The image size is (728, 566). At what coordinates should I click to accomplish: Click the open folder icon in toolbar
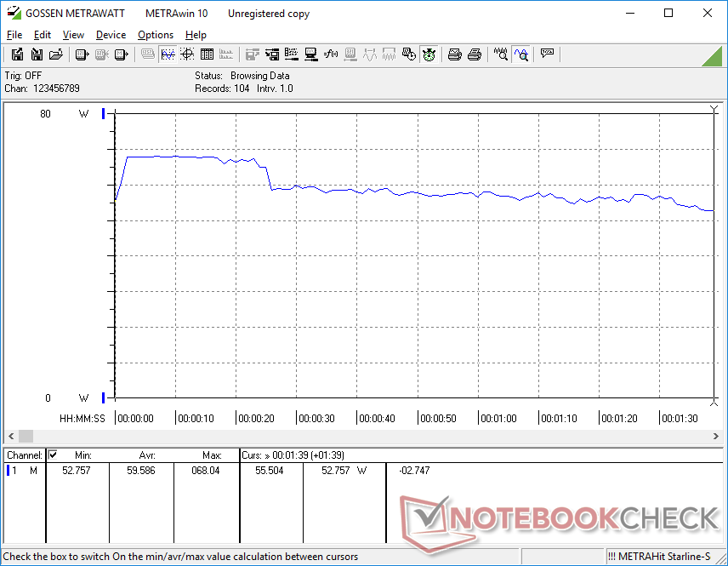pyautogui.click(x=56, y=54)
